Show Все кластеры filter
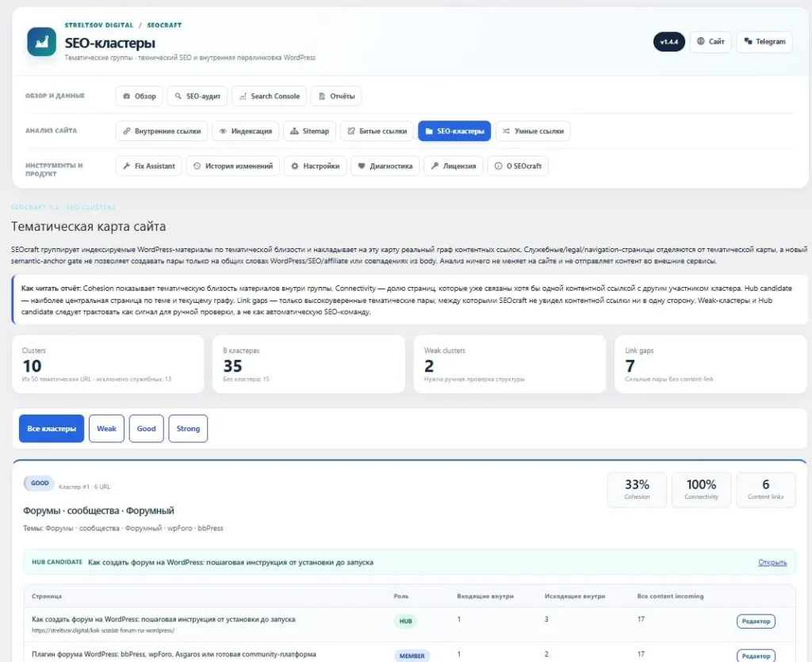Viewport: 812px width, 662px height. point(52,429)
